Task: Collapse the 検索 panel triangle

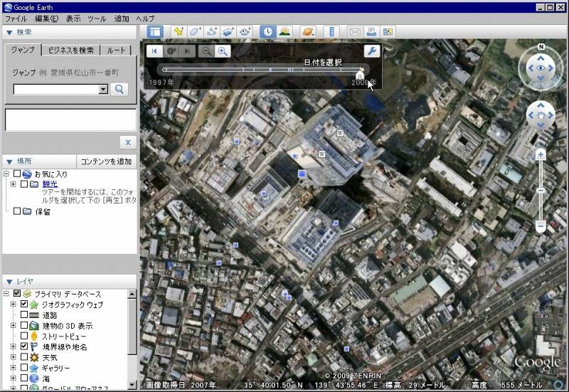Action: (x=9, y=33)
